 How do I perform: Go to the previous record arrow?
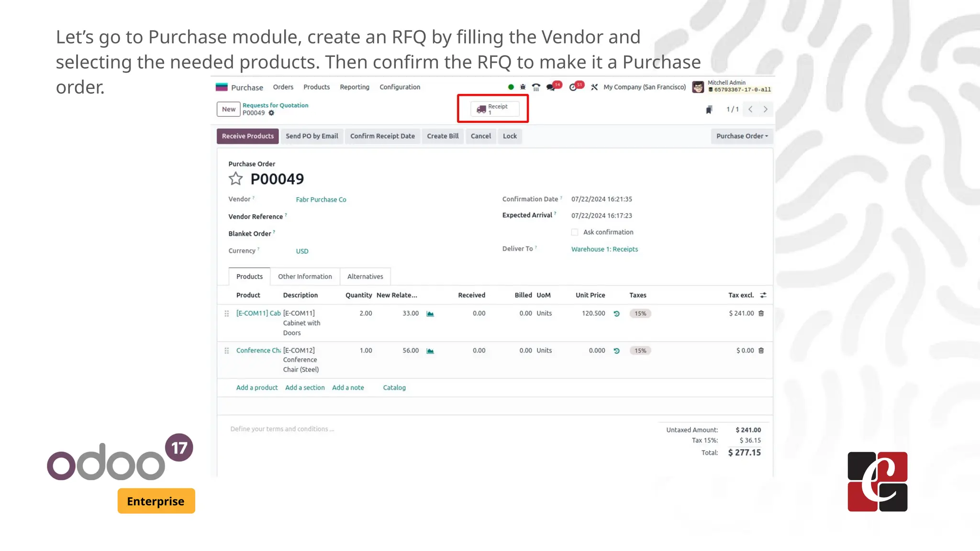(750, 110)
